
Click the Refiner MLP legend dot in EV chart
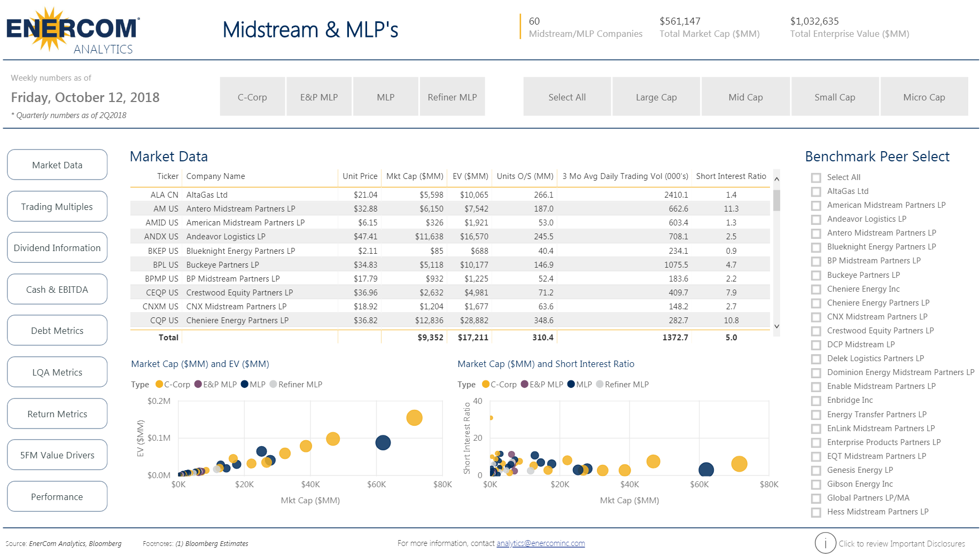pos(273,384)
